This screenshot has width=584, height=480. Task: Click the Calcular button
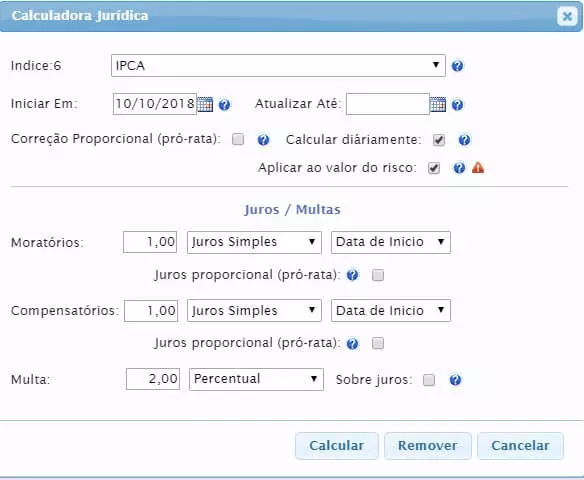337,446
